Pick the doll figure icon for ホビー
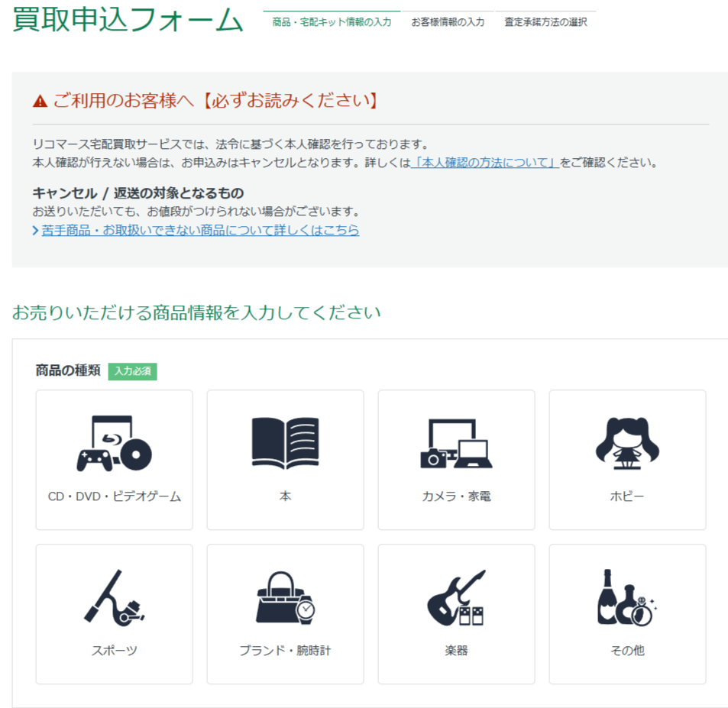This screenshot has width=728, height=708. pyautogui.click(x=627, y=443)
